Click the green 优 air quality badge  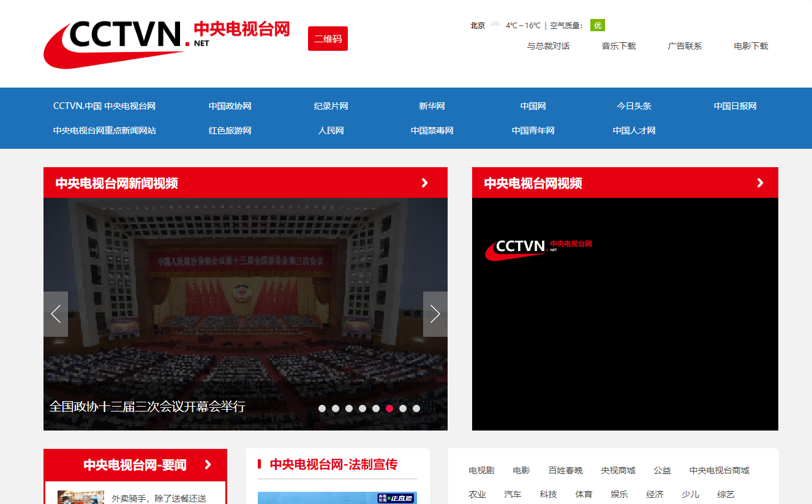pyautogui.click(x=598, y=25)
